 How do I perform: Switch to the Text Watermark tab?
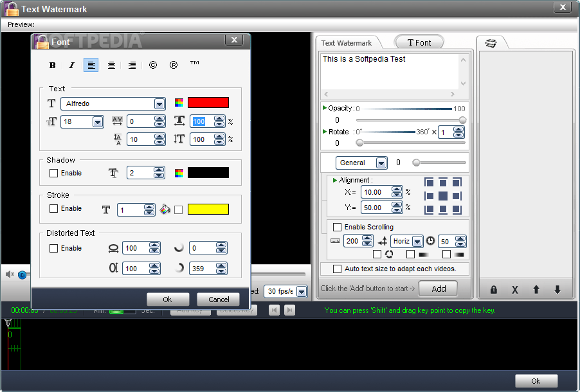coord(346,43)
